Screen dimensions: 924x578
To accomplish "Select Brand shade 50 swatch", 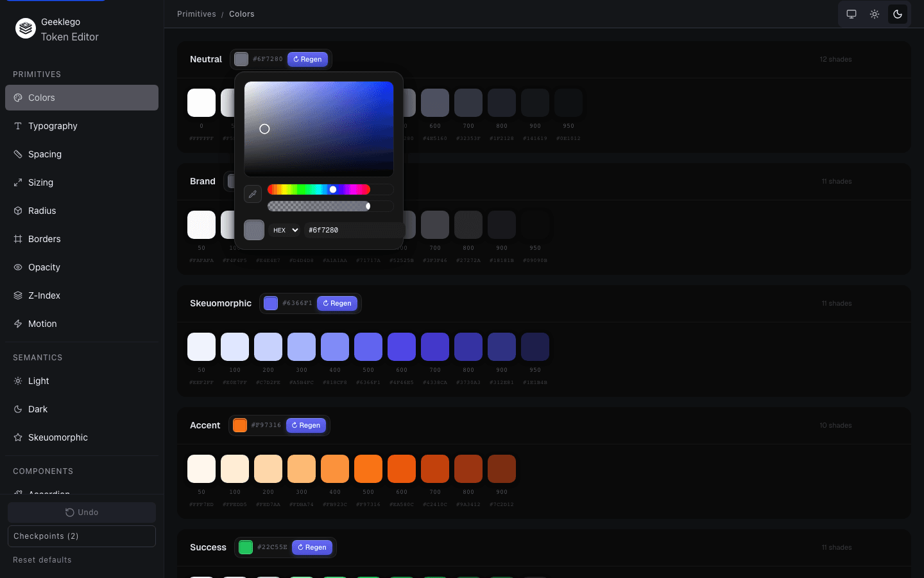I will click(x=201, y=225).
